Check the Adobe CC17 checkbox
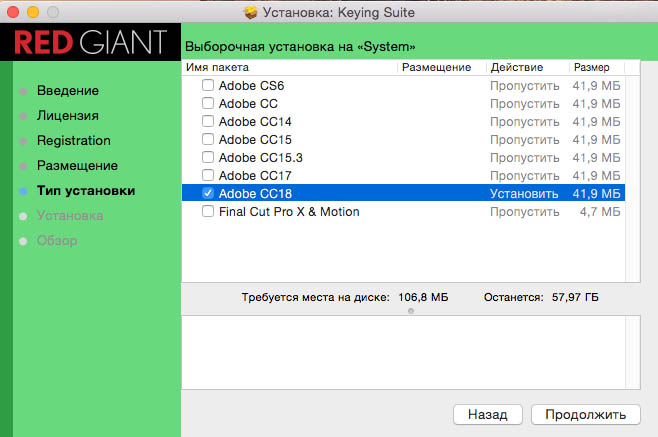The image size is (658, 437). tap(208, 175)
